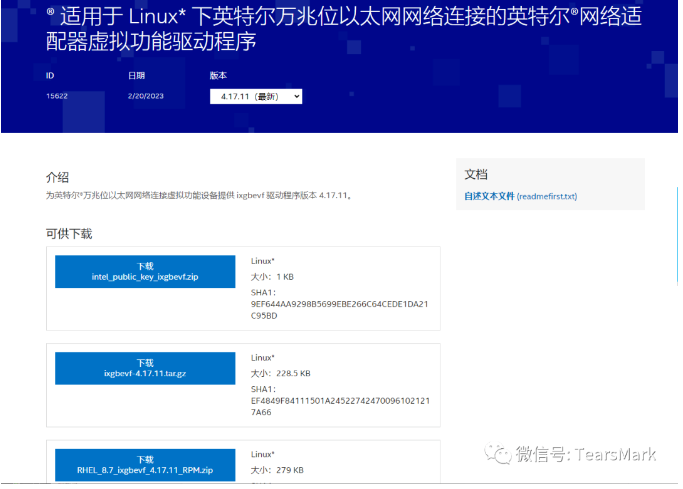Open the version dropdown showing 4.17.11
683x489 pixels.
click(256, 97)
